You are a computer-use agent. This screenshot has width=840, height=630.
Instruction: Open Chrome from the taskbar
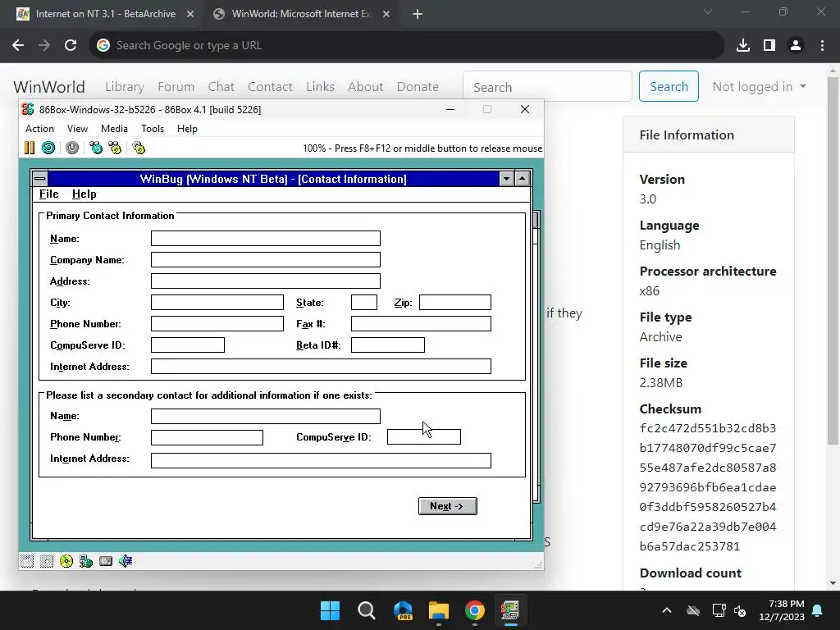click(475, 610)
